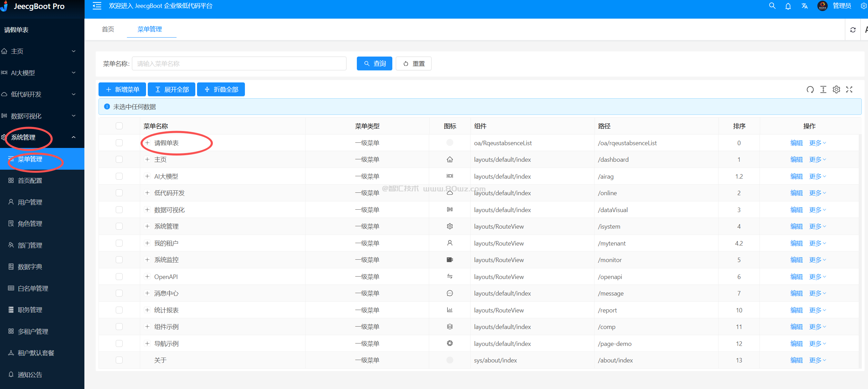Reload the table with the refresh icon
Screen dimensions: 868x389
click(x=810, y=90)
